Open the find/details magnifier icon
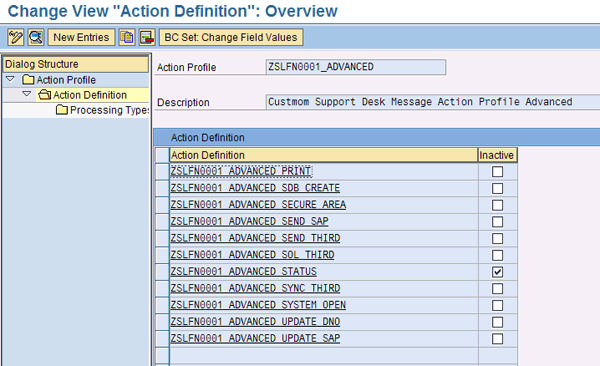Image resolution: width=600 pixels, height=366 pixels. [36, 37]
